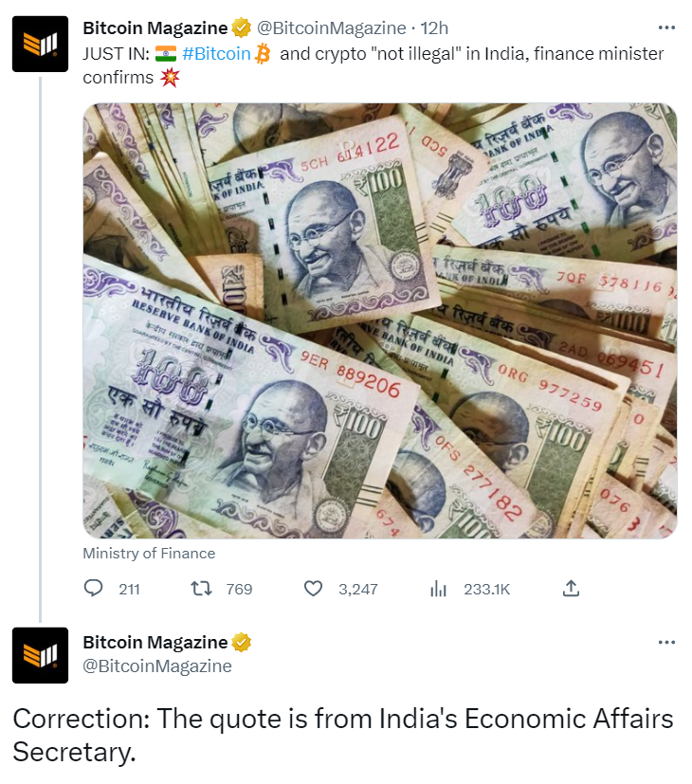Open @BitcoinMagazine handle in first tweet

(331, 28)
